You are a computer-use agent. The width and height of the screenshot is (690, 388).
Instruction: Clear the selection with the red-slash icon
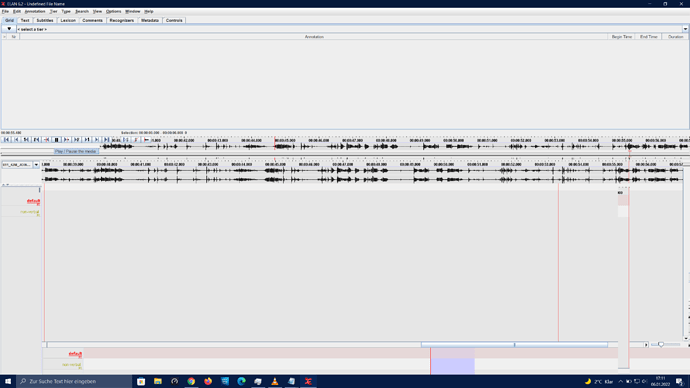tap(136, 139)
